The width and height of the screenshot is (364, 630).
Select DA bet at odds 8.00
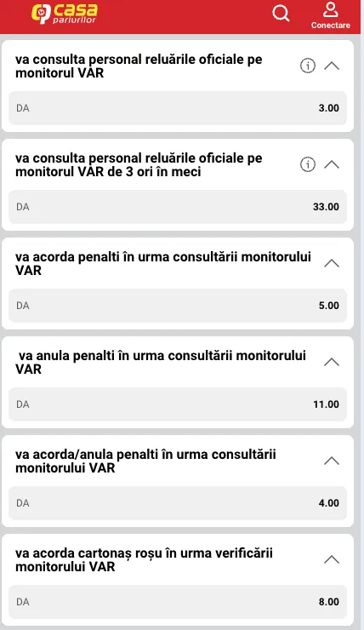178,602
